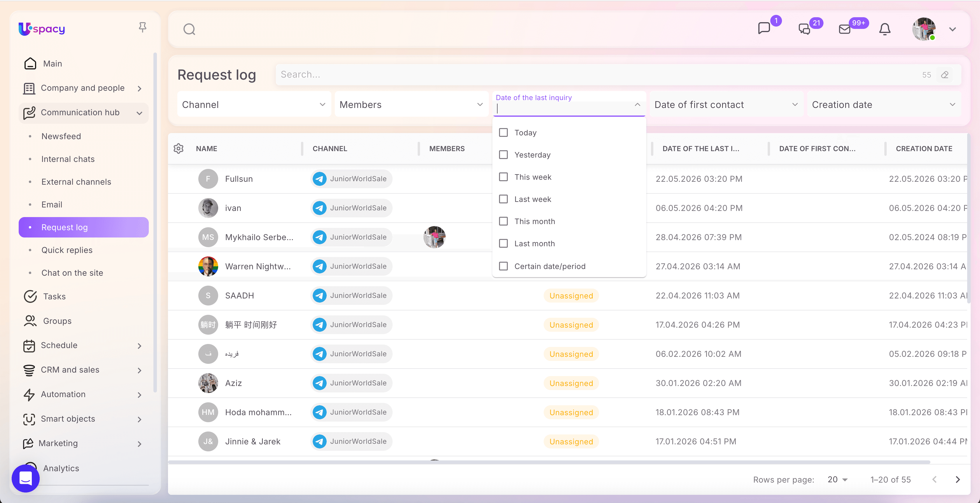The image size is (980, 503).
Task: Open global search magnifier icon
Action: tap(189, 29)
